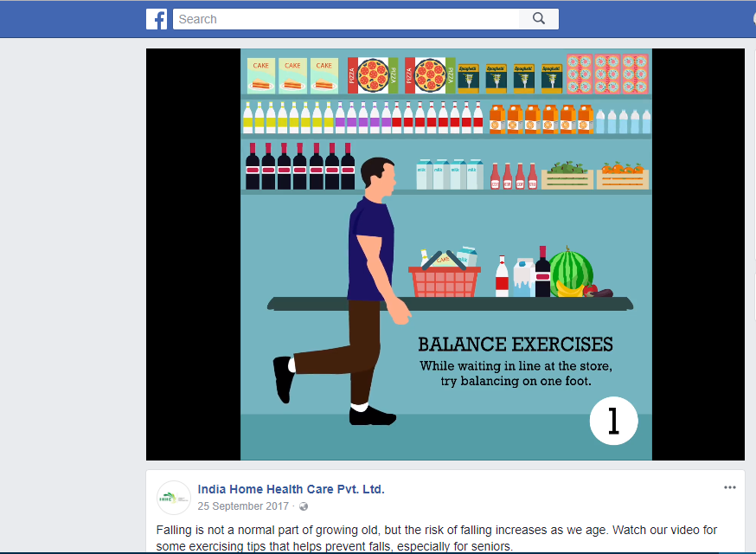This screenshot has height=554, width=756.
Task: Click the pizza boxes on the top shelf
Action: tap(401, 75)
